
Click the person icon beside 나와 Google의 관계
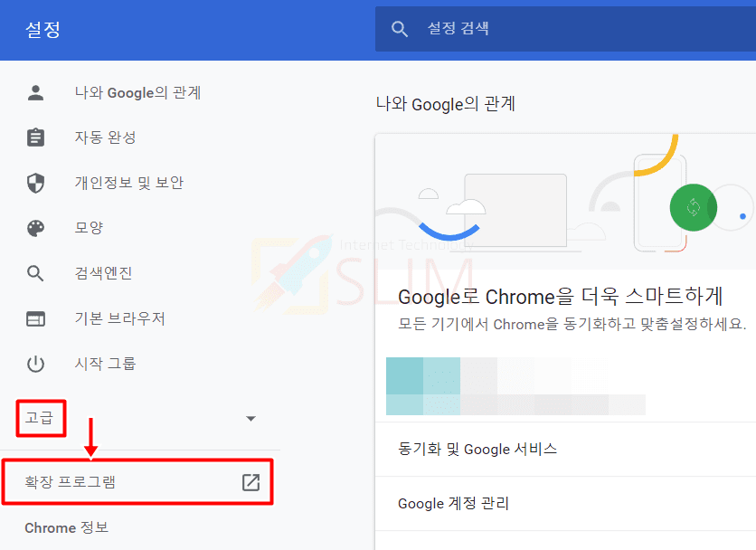click(35, 92)
